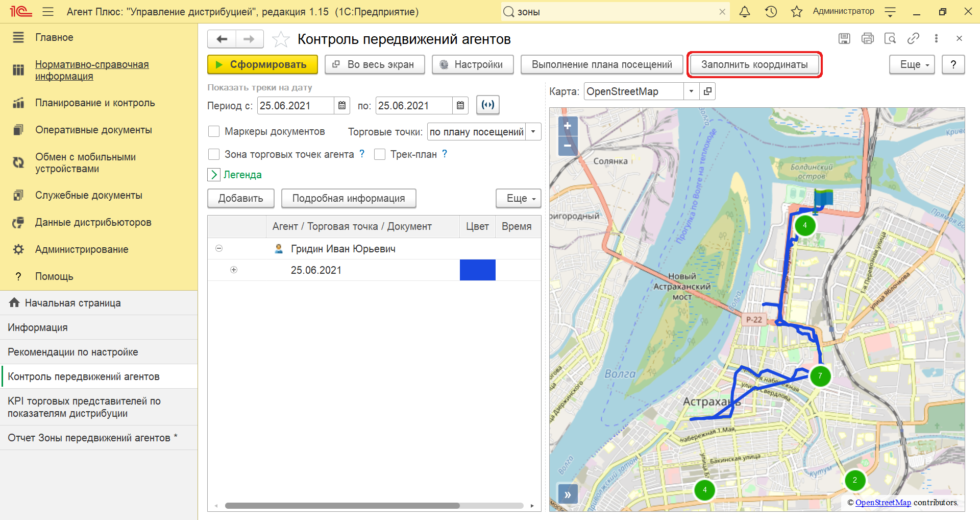The image size is (980, 520).
Task: Open Администрирование section
Action: pyautogui.click(x=82, y=249)
